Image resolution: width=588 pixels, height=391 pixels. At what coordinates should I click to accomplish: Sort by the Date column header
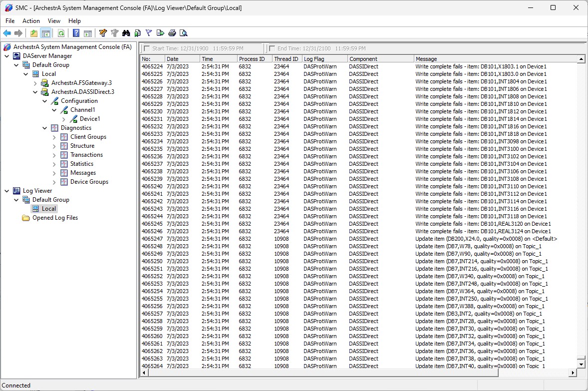182,59
